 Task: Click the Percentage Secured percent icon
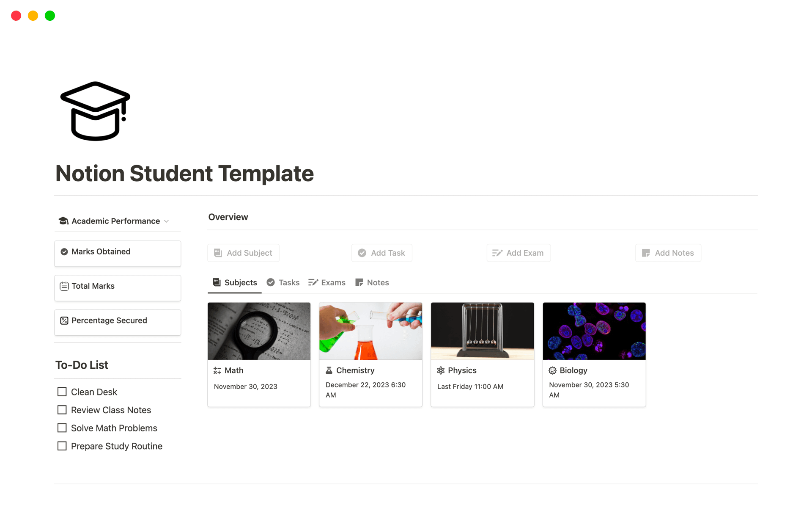(x=64, y=321)
